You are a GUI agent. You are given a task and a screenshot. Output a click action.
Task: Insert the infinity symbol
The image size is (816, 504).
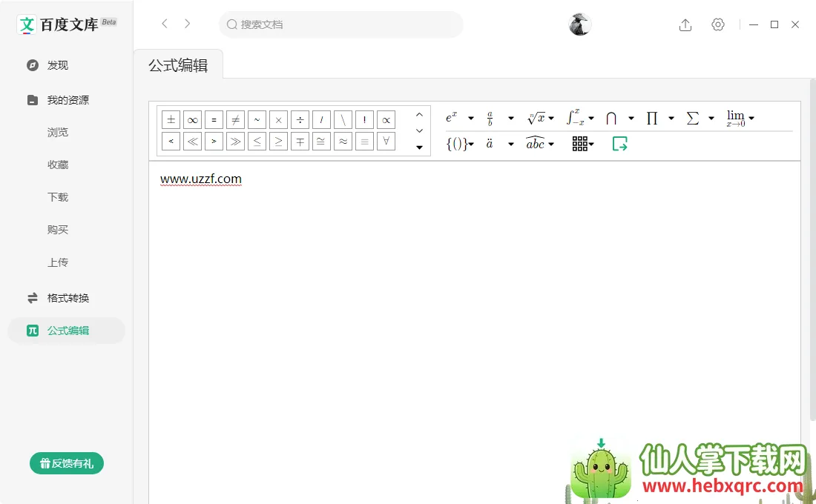192,119
